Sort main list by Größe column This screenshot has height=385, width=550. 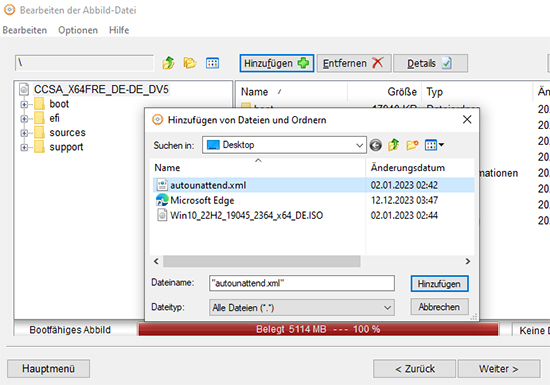(x=384, y=92)
